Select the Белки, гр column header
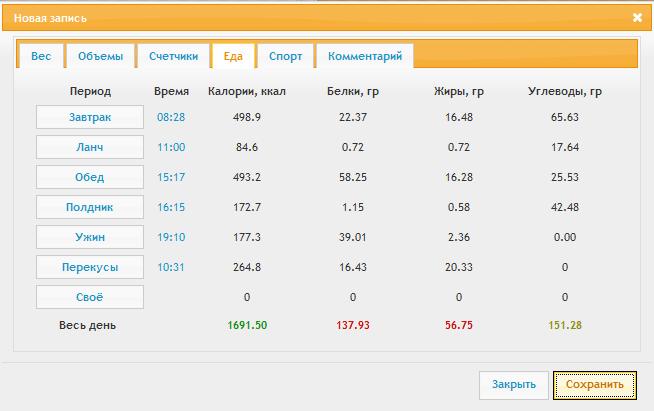The image size is (654, 411). coord(353,91)
